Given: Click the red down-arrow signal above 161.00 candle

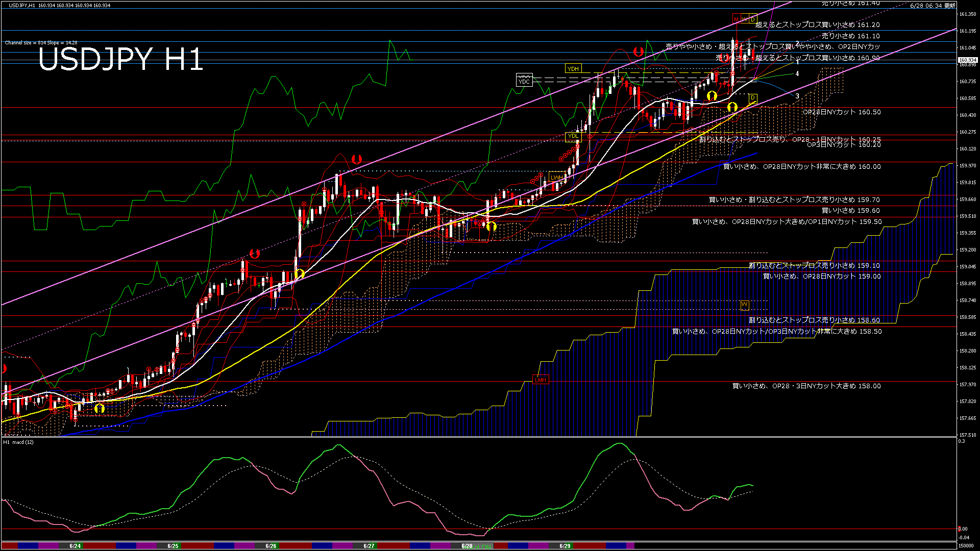Looking at the screenshot, I should (x=638, y=52).
